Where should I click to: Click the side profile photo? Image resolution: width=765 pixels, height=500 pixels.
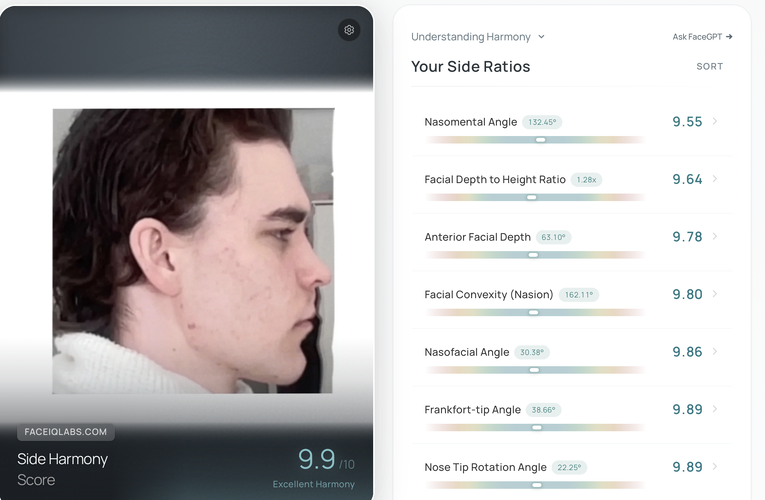coord(193,251)
